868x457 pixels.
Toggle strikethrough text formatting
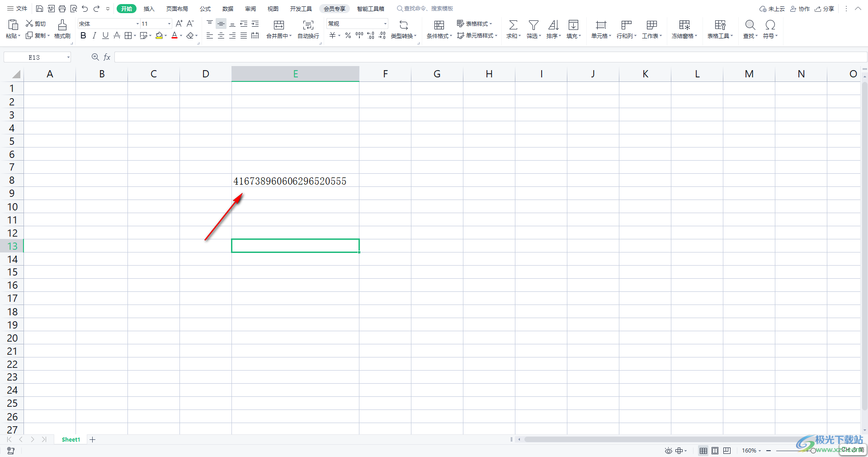tap(117, 35)
